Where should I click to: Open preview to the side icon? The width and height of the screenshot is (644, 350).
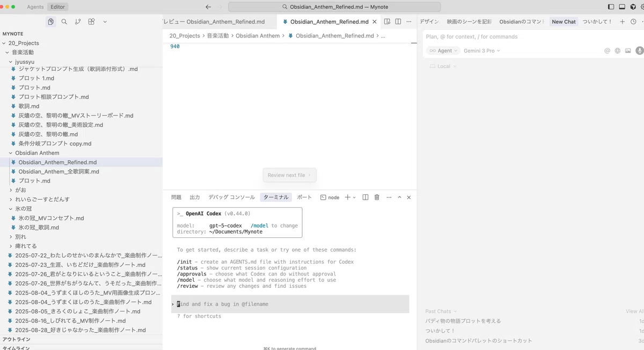point(387,21)
